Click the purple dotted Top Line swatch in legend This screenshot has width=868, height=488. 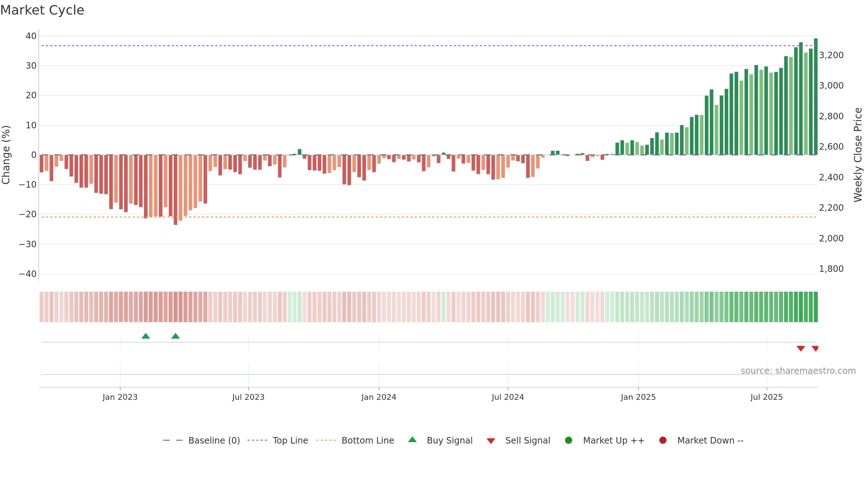point(257,440)
